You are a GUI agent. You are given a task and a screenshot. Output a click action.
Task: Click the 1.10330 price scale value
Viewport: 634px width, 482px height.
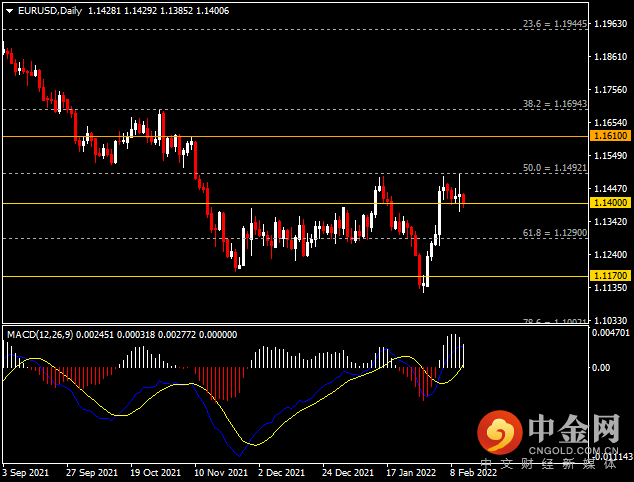(x=611, y=320)
